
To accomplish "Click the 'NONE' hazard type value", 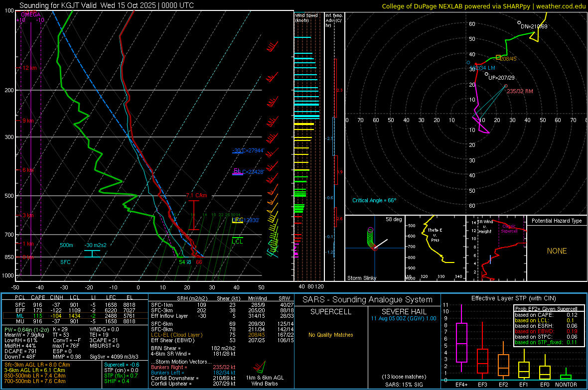I will [557, 251].
